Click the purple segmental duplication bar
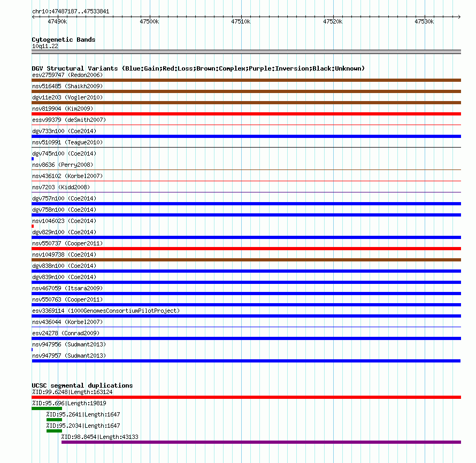This screenshot has height=463, width=476. point(261,442)
